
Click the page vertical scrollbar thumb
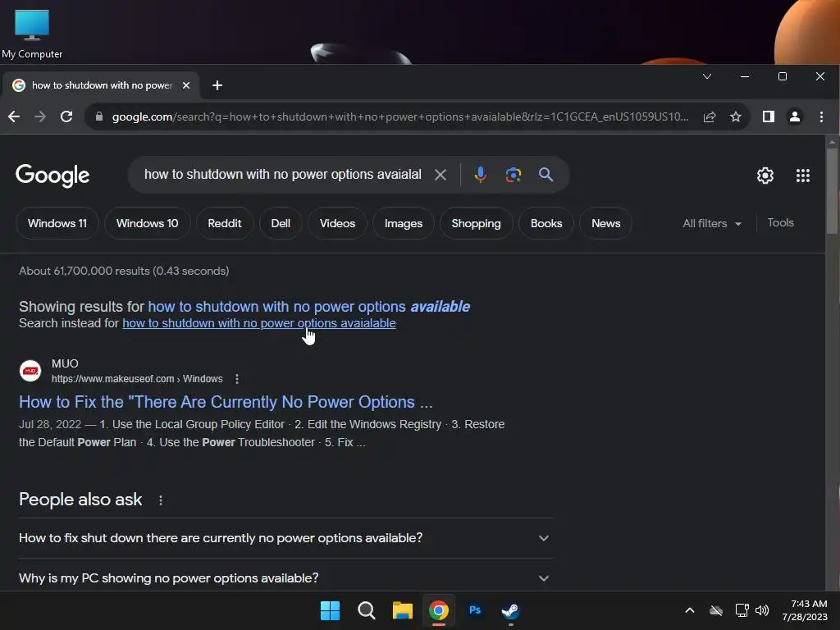(832, 190)
